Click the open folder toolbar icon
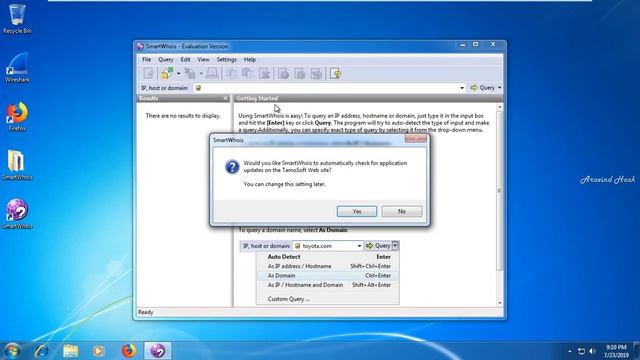The height and width of the screenshot is (360, 640). [167, 73]
